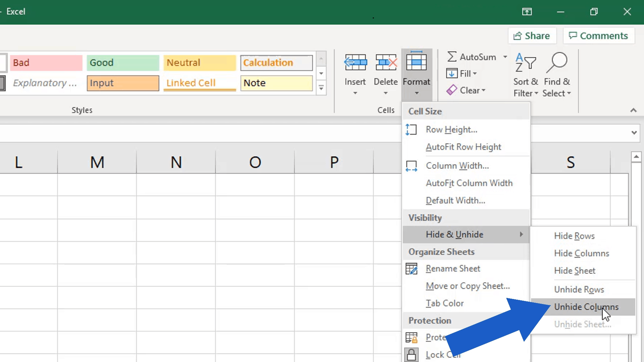644x362 pixels.
Task: Open the Comments button
Action: point(599,36)
